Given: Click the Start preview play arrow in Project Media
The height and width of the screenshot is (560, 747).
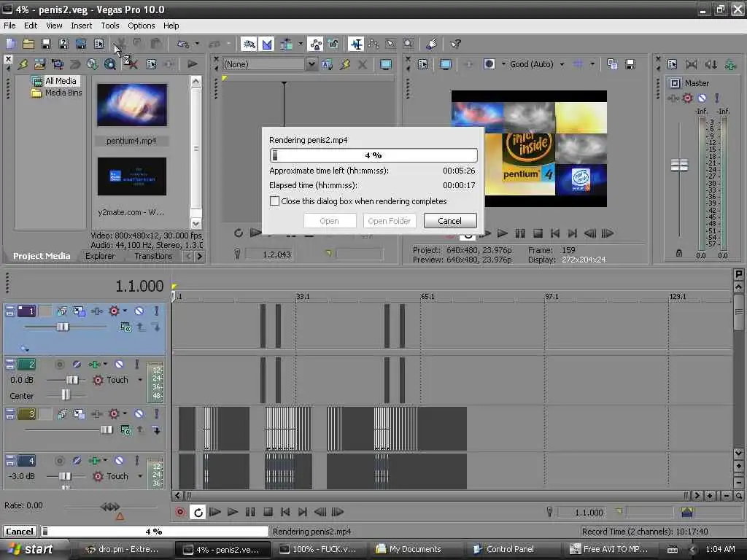Looking at the screenshot, I should coord(193,64).
